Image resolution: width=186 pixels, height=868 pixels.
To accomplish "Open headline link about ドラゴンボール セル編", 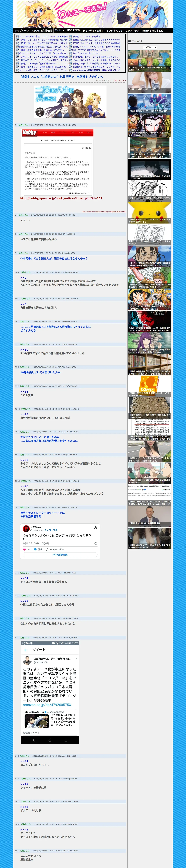I will coord(96,46).
